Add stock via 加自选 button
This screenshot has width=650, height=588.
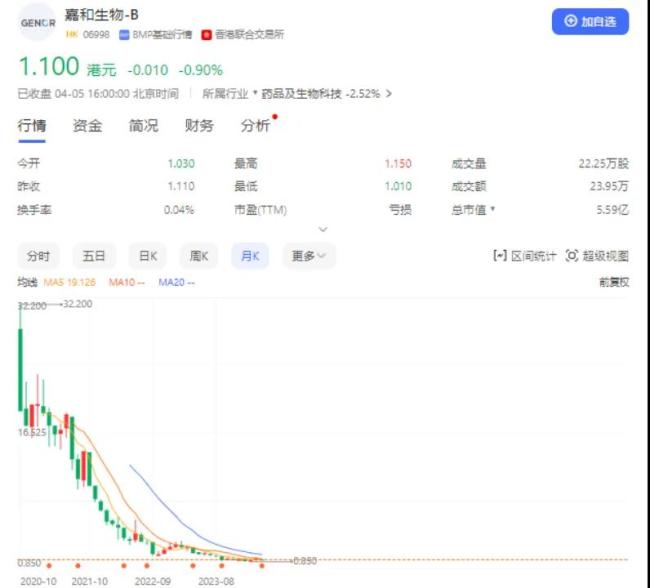pyautogui.click(x=590, y=22)
